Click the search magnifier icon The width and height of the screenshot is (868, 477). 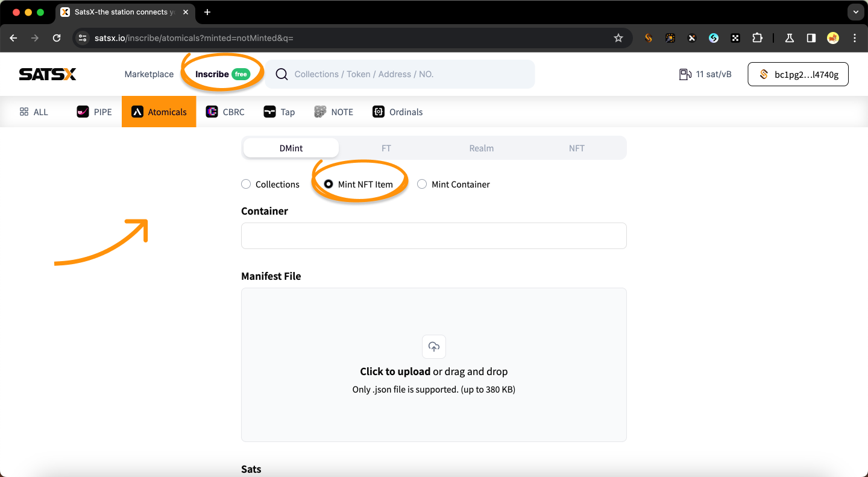[281, 74]
